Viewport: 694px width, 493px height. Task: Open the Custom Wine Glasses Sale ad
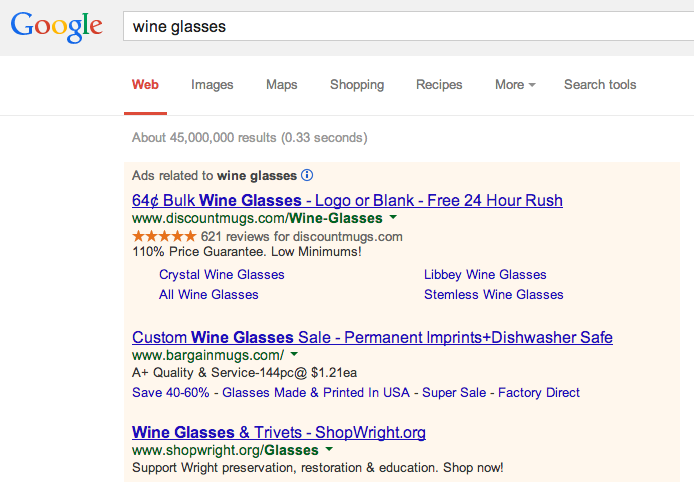[x=372, y=338]
